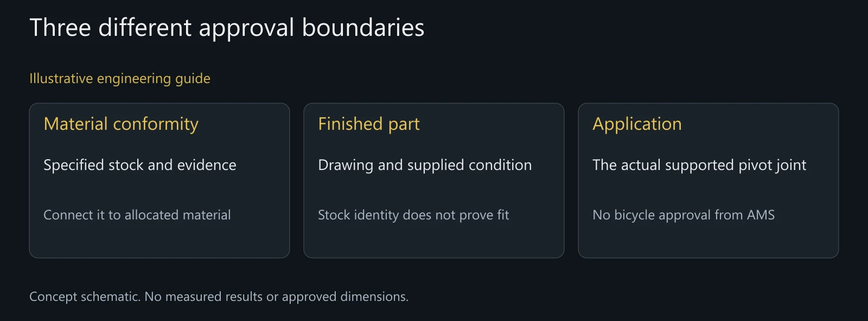Open the Material conformity card

pyautogui.click(x=159, y=180)
